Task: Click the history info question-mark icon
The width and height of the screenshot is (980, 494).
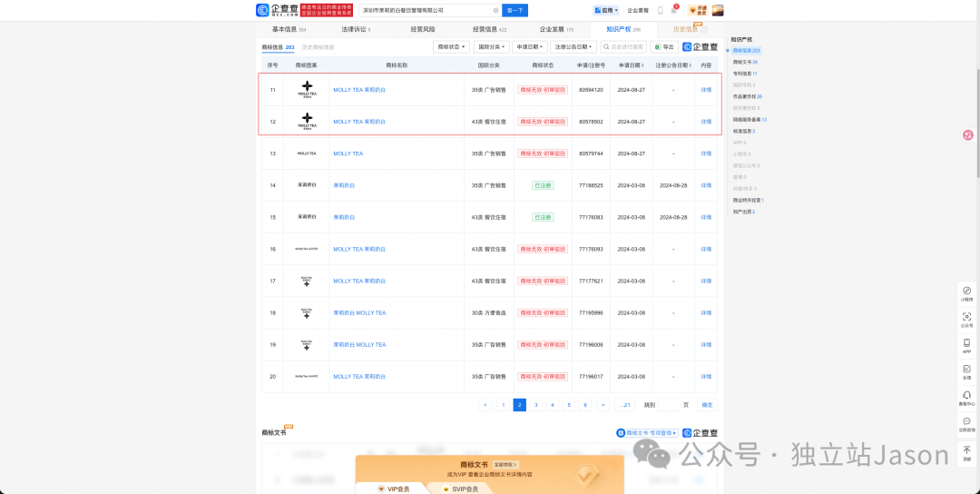Action: [704, 29]
